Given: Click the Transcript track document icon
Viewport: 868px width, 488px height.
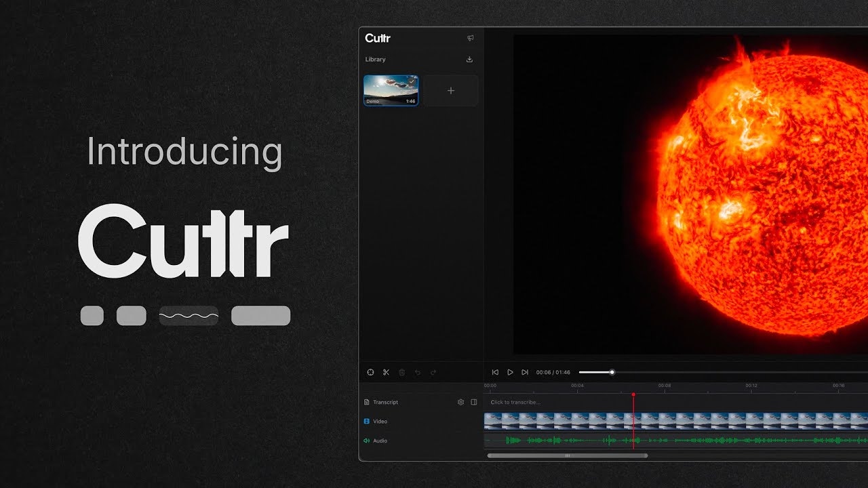Looking at the screenshot, I should click(x=367, y=402).
